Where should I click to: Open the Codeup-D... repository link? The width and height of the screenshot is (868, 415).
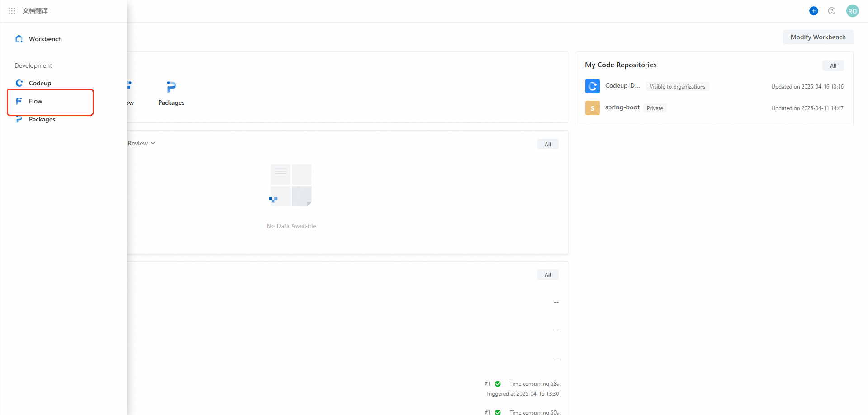click(x=623, y=85)
